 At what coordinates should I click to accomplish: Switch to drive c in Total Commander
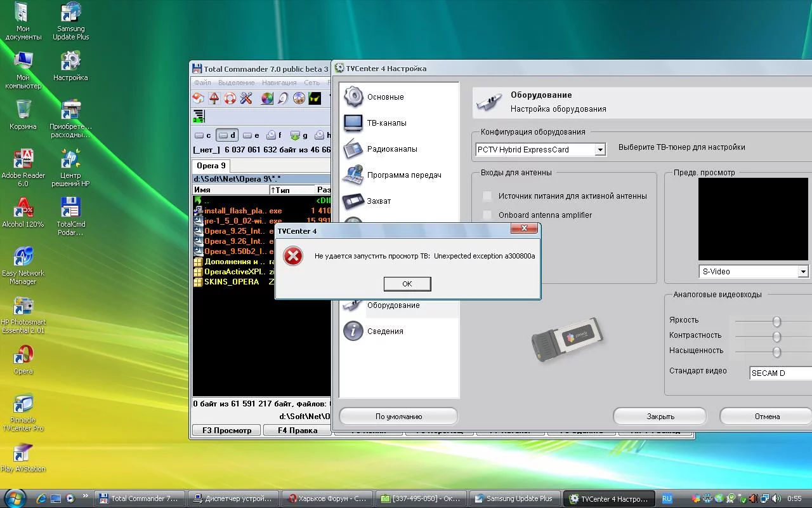tap(203, 135)
